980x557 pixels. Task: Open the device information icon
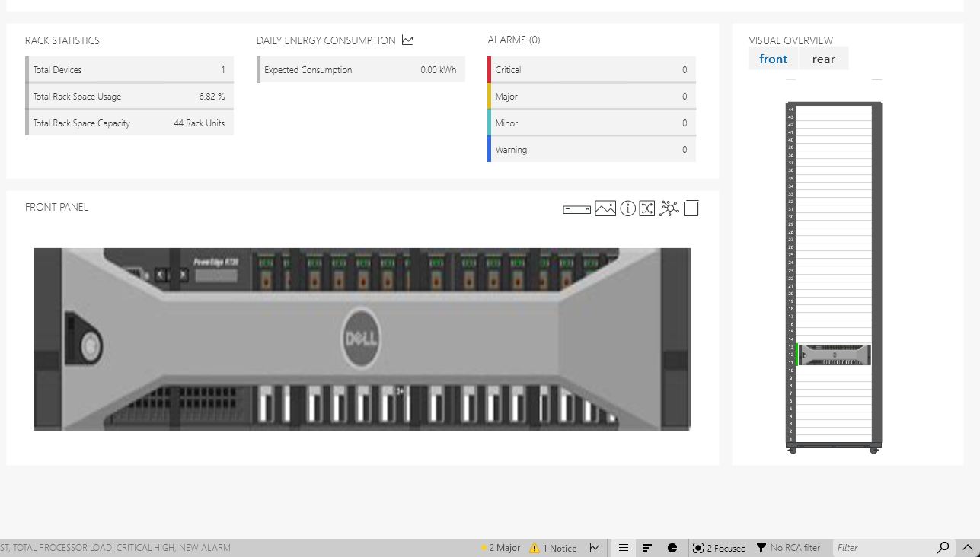(x=627, y=208)
